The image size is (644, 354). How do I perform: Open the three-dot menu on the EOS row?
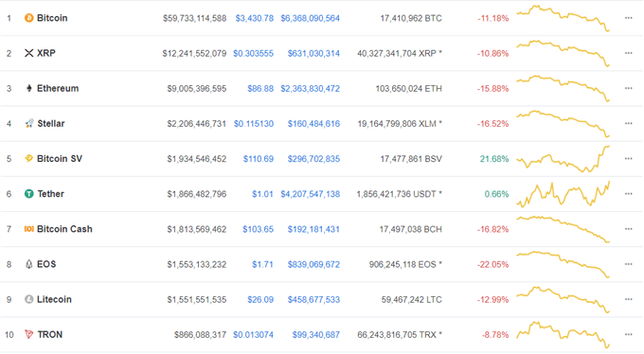tap(629, 264)
